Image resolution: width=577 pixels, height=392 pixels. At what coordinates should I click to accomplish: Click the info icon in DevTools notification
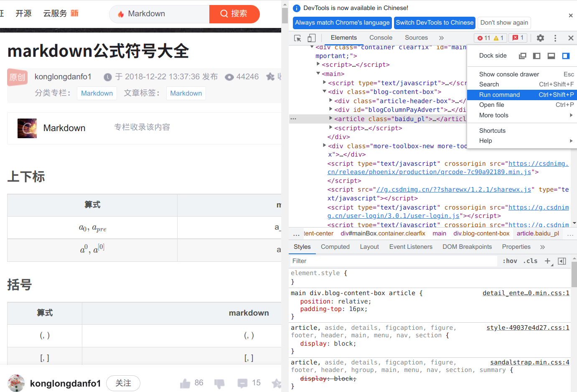pos(297,8)
